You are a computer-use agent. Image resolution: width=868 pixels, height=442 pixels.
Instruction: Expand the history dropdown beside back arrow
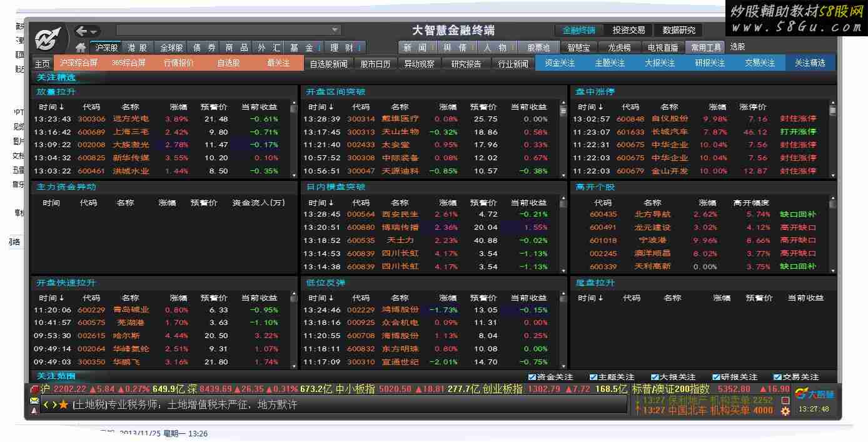(x=94, y=31)
